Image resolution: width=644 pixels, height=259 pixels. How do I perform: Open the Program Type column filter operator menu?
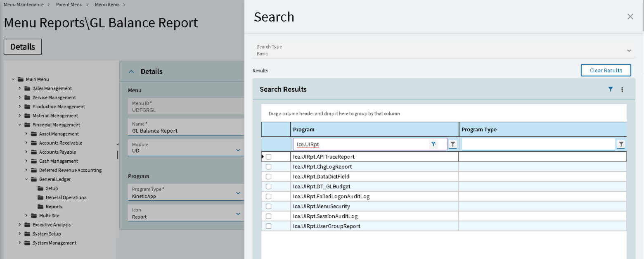pyautogui.click(x=621, y=144)
